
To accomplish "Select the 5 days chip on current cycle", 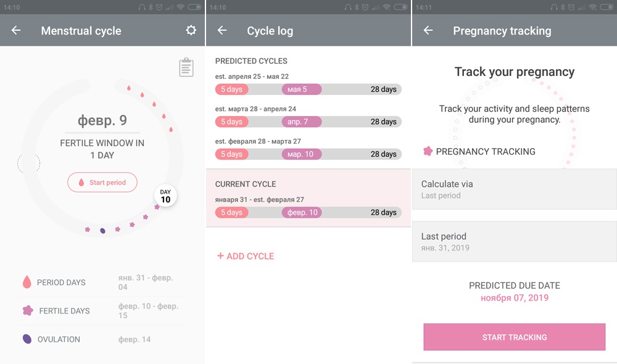I will (231, 212).
